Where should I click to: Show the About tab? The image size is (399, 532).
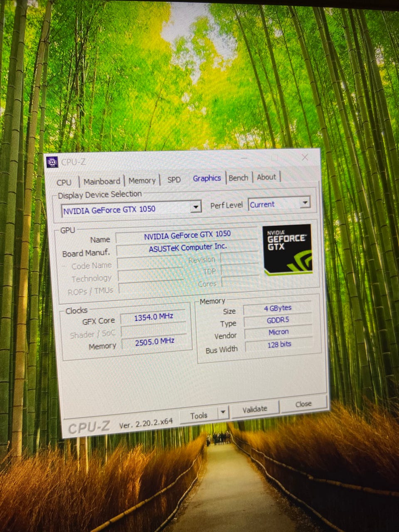pyautogui.click(x=266, y=177)
